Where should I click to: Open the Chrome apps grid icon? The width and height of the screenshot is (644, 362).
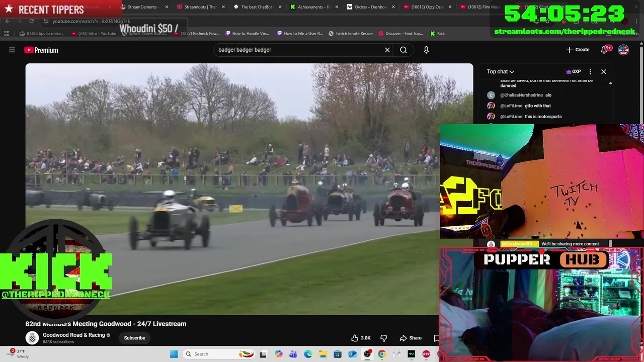[7, 33]
